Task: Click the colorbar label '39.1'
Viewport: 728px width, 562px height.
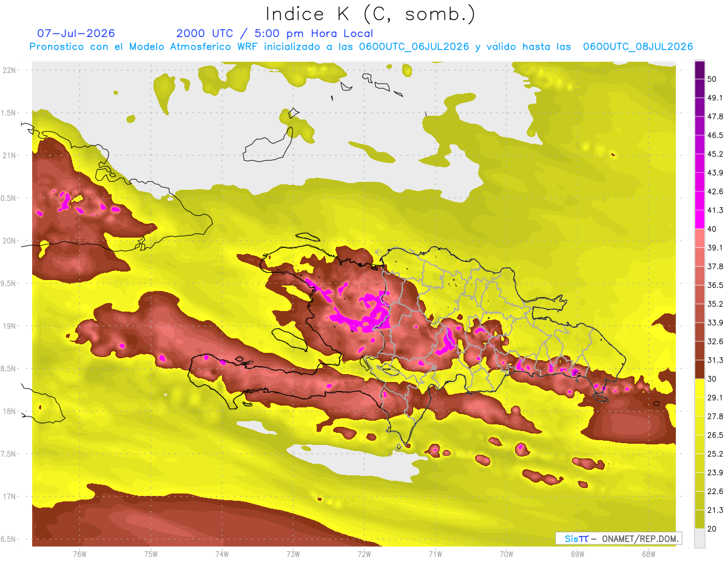Action: pos(715,247)
